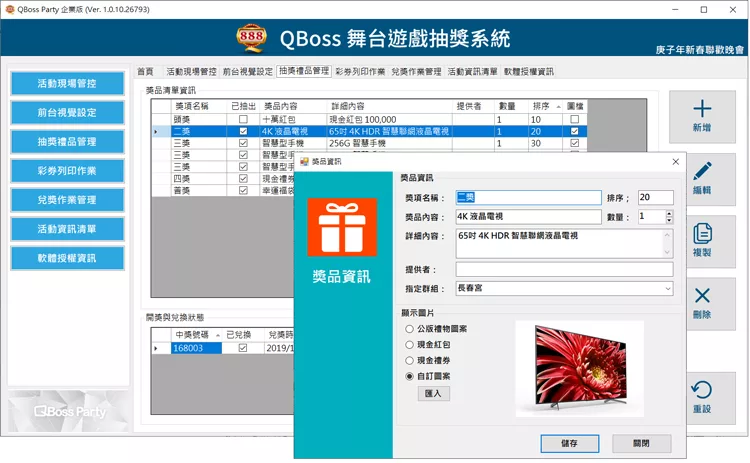Choose the 現金紅包 radio option
This screenshot has height=463, width=750.
pyautogui.click(x=409, y=344)
